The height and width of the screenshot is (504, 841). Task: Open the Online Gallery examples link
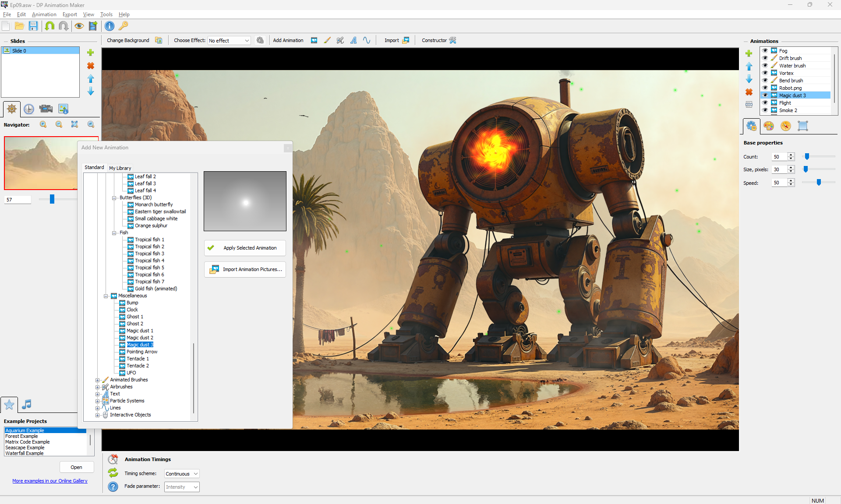coord(50,481)
